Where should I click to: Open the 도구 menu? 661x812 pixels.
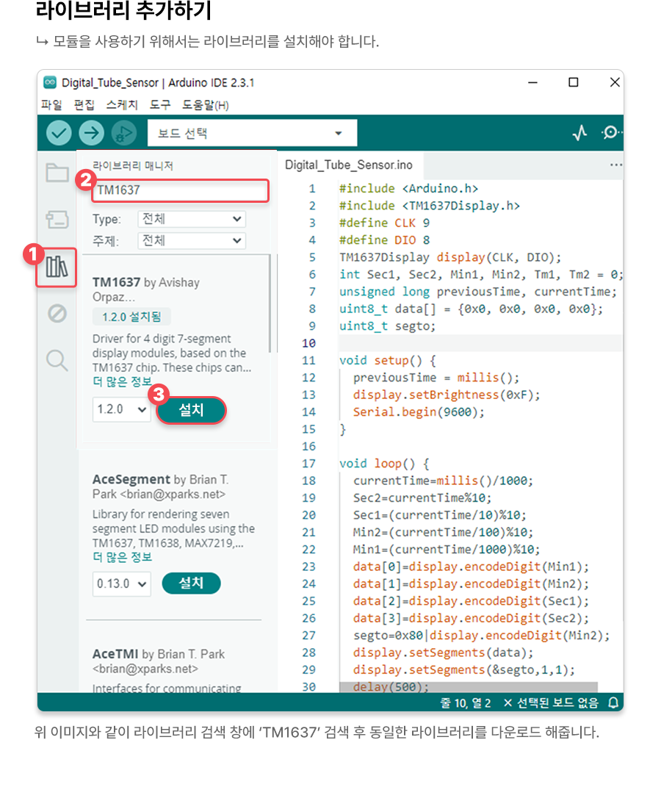[160, 105]
